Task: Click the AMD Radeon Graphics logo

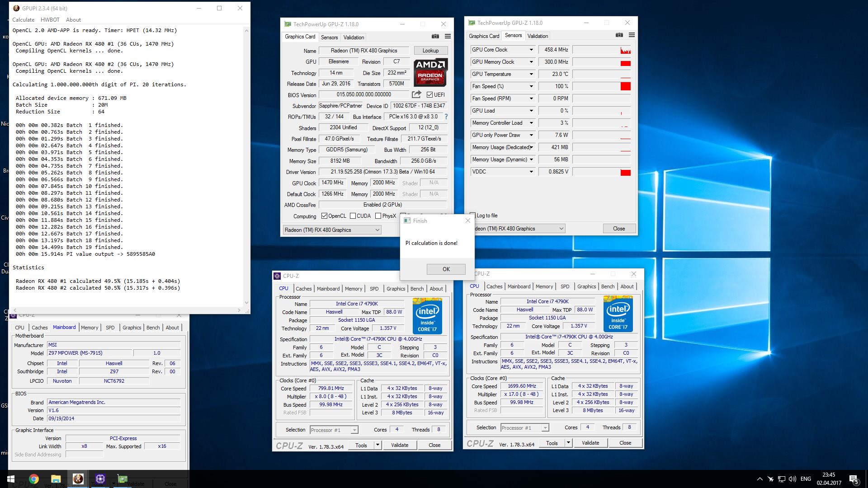Action: pos(431,72)
